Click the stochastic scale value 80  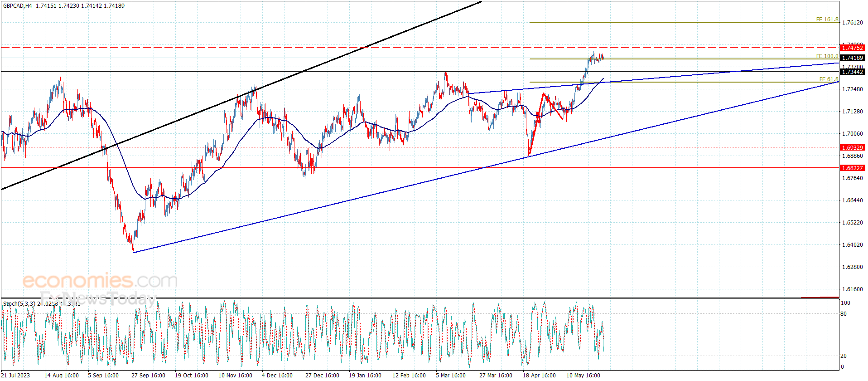(x=844, y=314)
